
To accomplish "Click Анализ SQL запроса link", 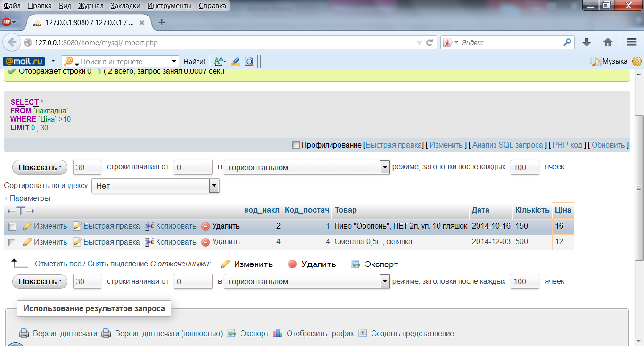I will coord(508,145).
